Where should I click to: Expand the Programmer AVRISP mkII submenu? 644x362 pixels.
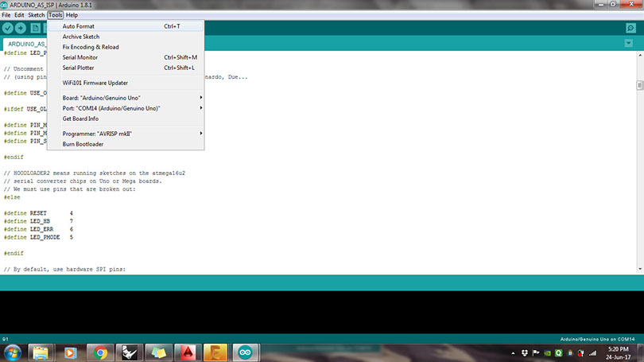tap(126, 134)
